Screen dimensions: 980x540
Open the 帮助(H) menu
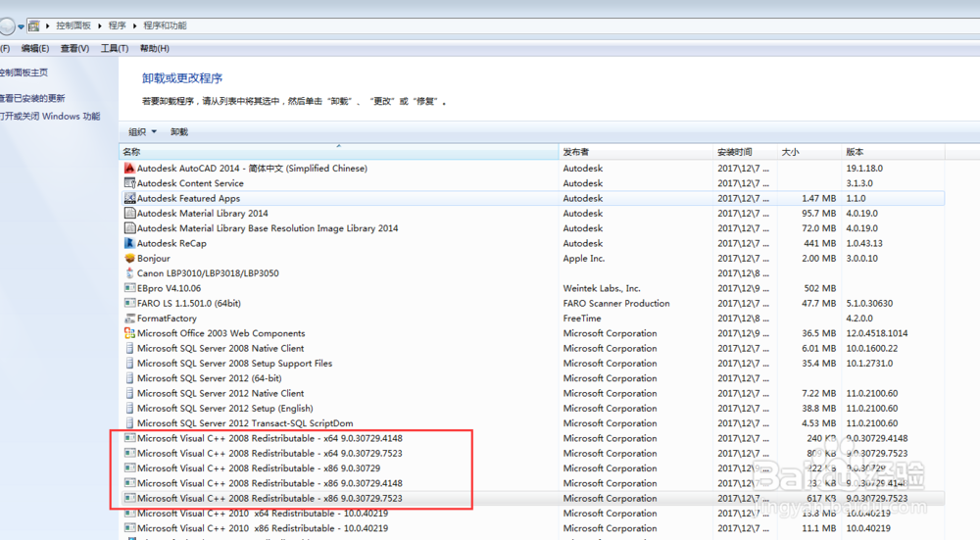click(x=155, y=48)
